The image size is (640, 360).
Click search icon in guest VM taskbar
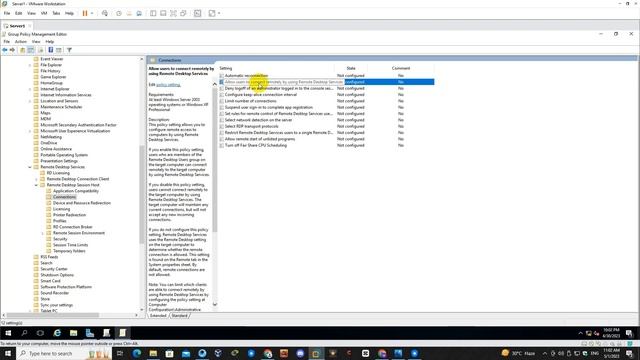pyautogui.click(x=24, y=333)
